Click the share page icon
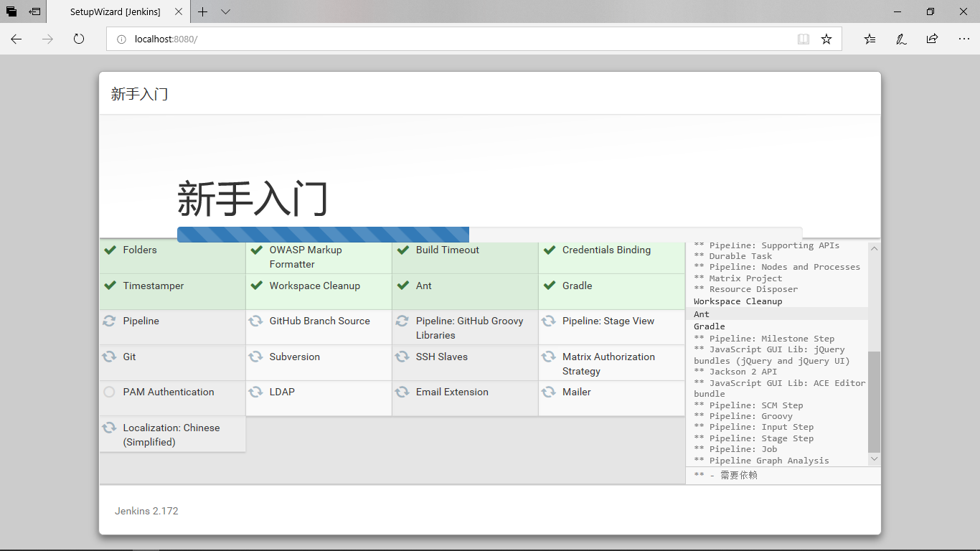 point(932,39)
